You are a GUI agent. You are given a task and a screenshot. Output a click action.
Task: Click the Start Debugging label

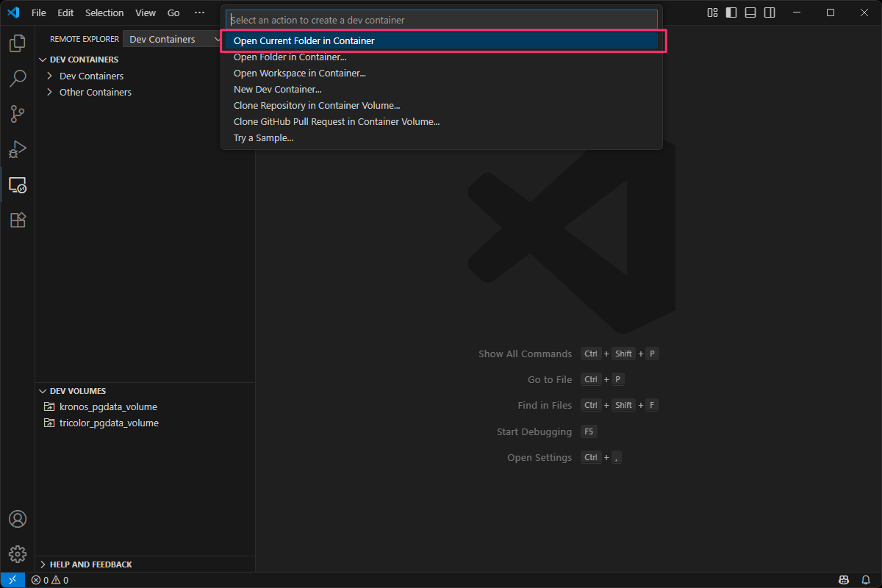pyautogui.click(x=534, y=431)
